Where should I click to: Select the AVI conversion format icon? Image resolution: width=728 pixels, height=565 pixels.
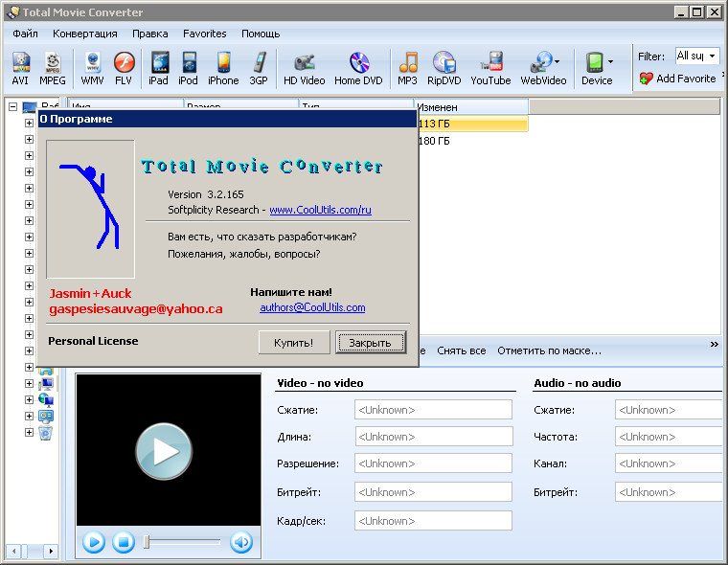click(x=20, y=68)
